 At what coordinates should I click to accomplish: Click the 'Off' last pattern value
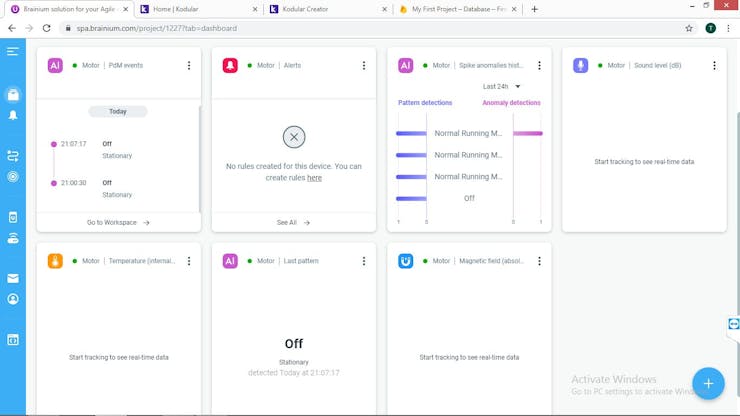click(x=294, y=344)
